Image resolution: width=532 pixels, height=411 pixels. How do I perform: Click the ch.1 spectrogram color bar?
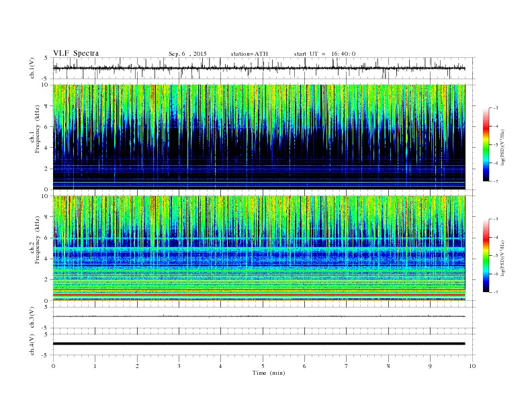point(486,144)
